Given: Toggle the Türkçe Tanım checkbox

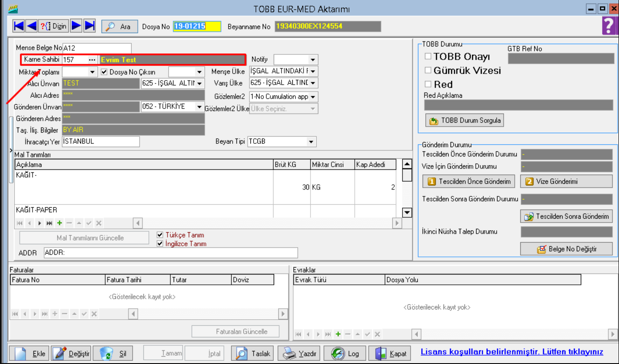Looking at the screenshot, I should 160,235.
